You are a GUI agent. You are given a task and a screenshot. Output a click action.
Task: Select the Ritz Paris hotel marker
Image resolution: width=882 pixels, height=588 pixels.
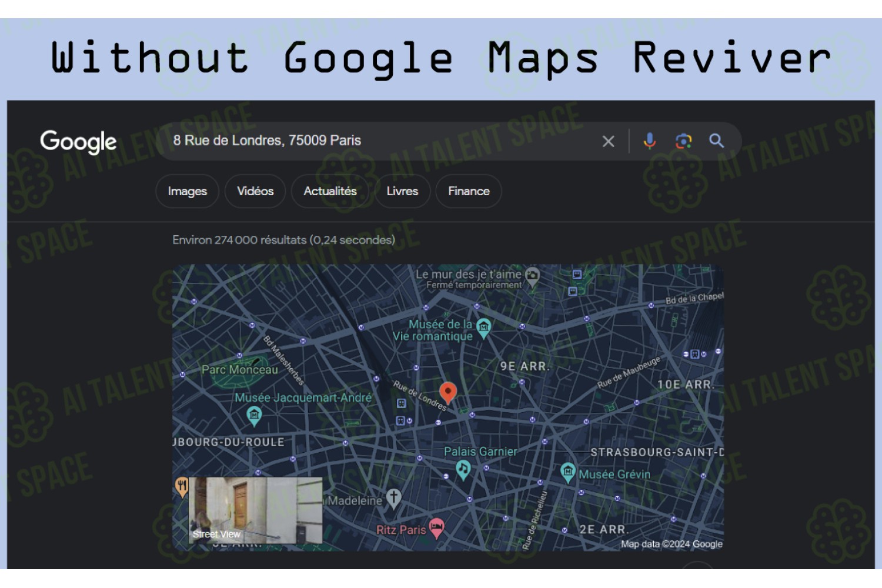click(436, 529)
